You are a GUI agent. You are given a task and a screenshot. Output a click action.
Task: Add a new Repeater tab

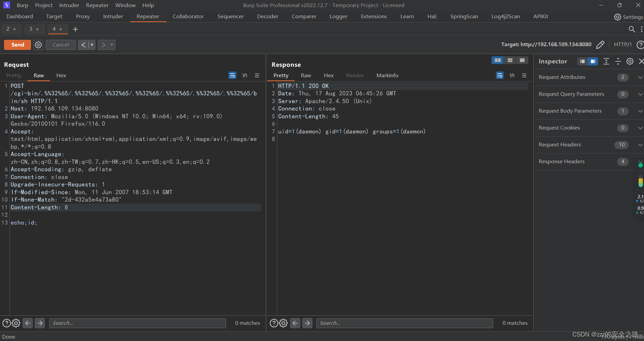(76, 29)
